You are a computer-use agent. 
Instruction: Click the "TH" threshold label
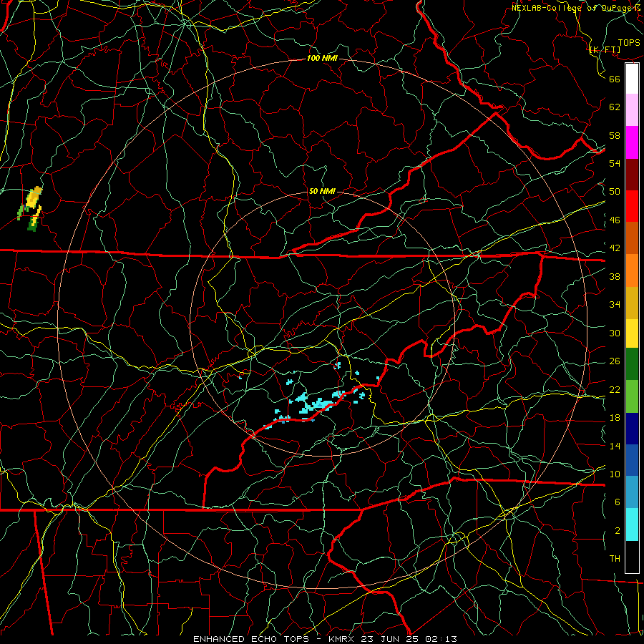pyautogui.click(x=615, y=559)
